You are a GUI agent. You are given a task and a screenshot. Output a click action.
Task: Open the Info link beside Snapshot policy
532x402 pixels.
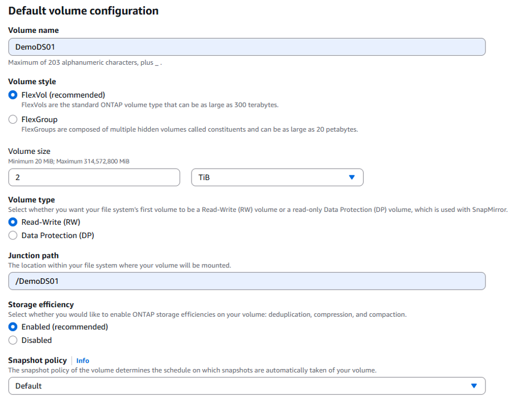[x=82, y=361]
